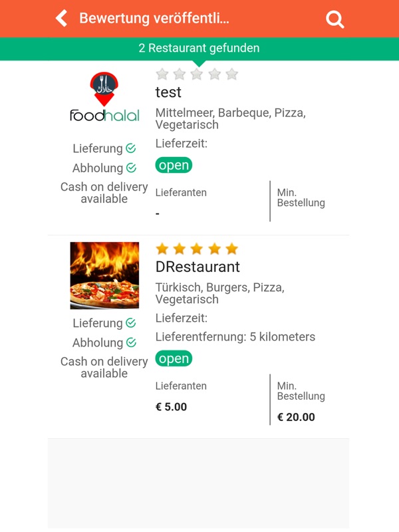Tap Lieferung checkmark for DRestaurant
This screenshot has height=532, width=399.
tap(131, 323)
